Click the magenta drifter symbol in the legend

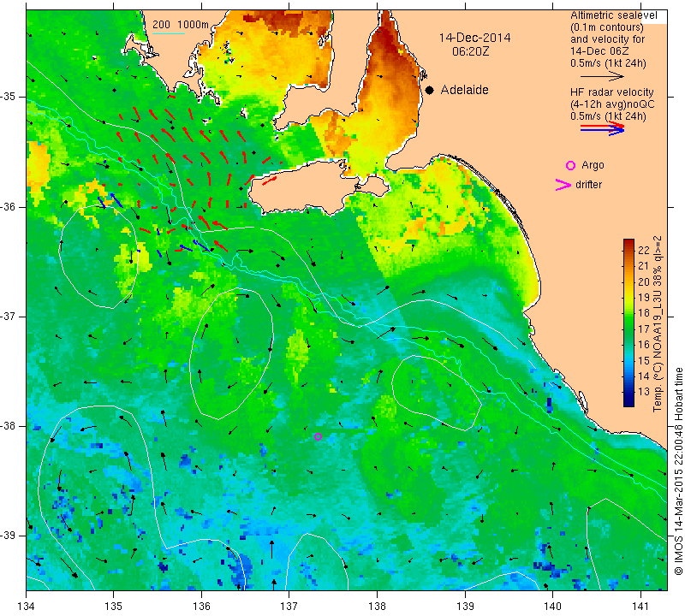[x=563, y=185]
